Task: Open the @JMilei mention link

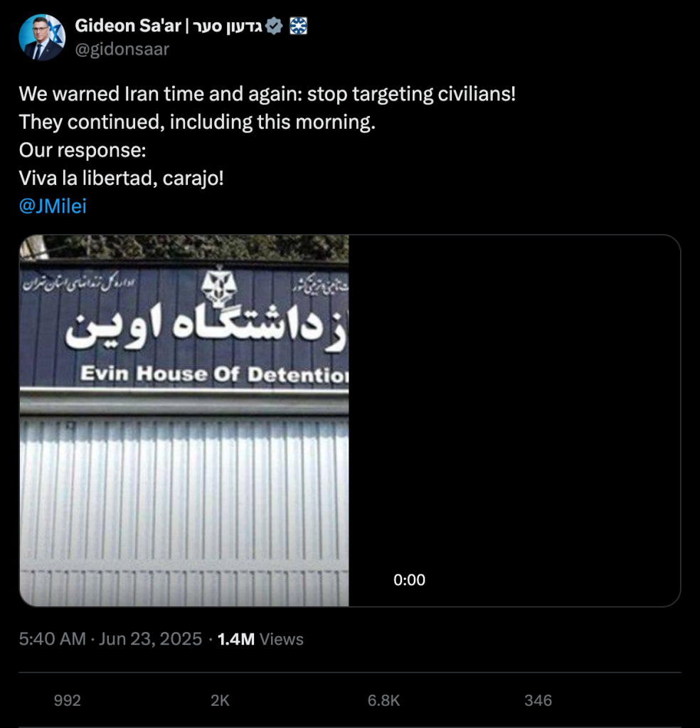Action: (x=53, y=206)
